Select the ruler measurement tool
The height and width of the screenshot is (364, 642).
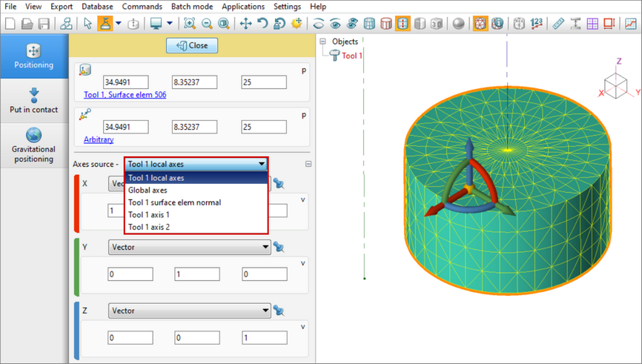(558, 24)
